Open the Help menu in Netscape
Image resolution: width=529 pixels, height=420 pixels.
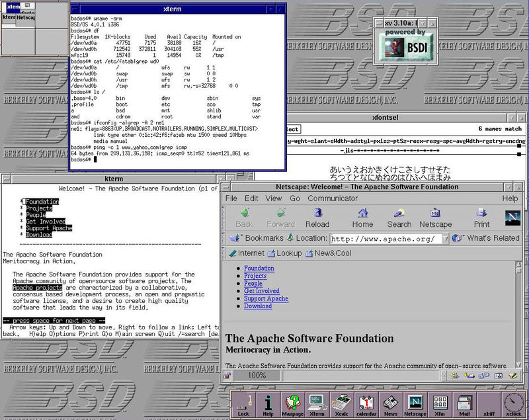[x=510, y=198]
